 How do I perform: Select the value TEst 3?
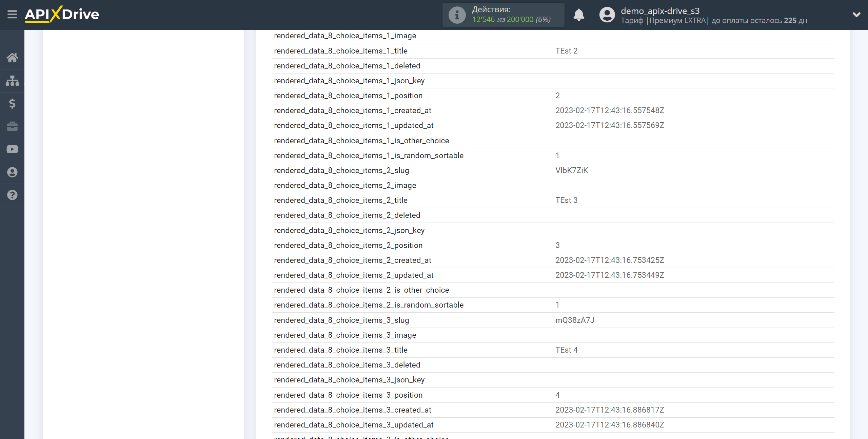[566, 200]
